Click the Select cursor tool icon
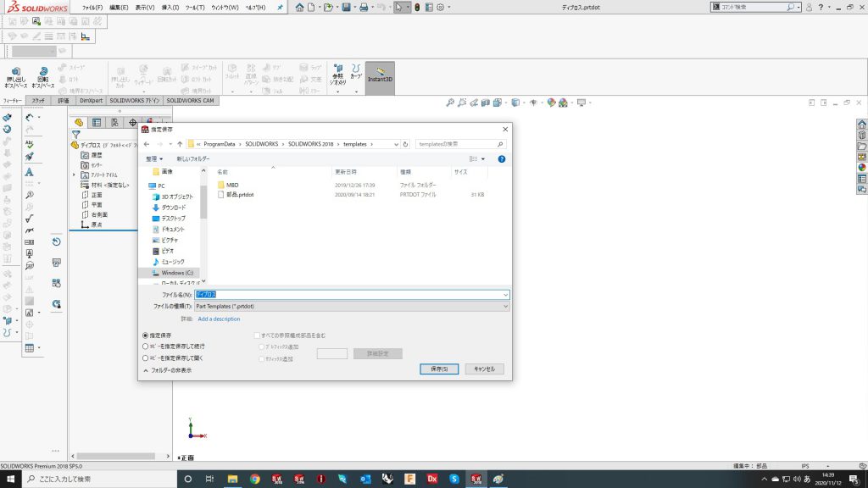 (398, 7)
